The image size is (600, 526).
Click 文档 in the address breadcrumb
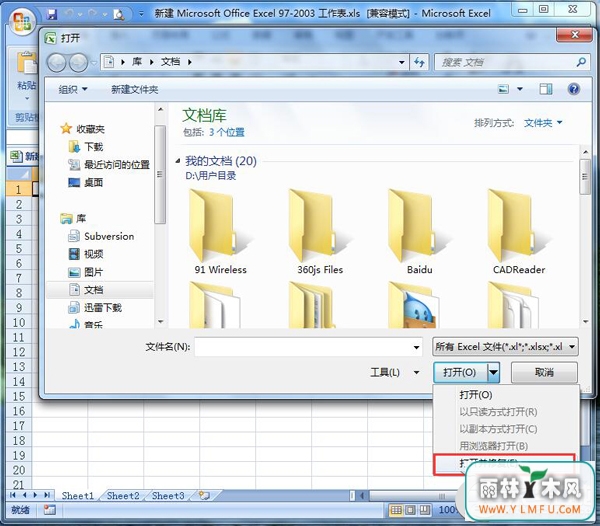pos(170,62)
